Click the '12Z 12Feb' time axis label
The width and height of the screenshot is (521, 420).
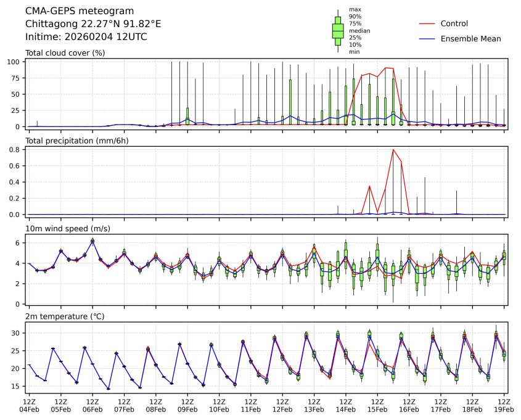(282, 405)
